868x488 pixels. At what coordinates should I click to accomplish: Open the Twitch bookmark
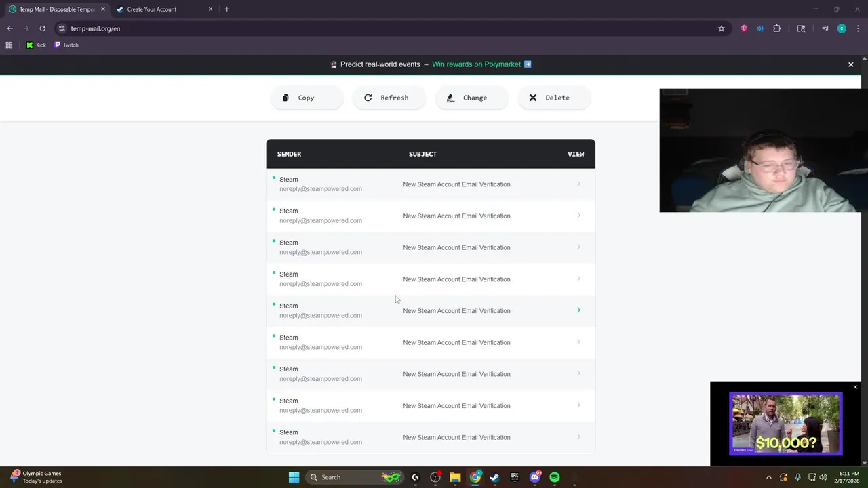[x=66, y=45]
